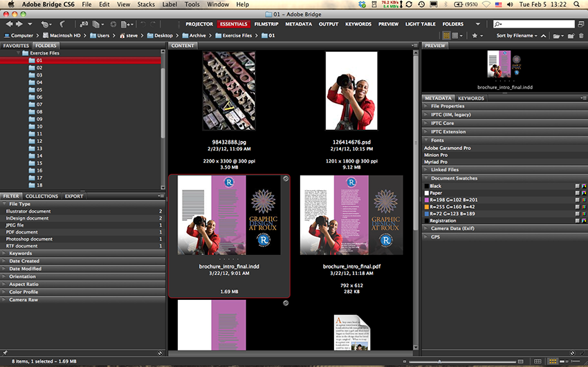
Task: Open filter by rating star dropdown
Action: (477, 35)
